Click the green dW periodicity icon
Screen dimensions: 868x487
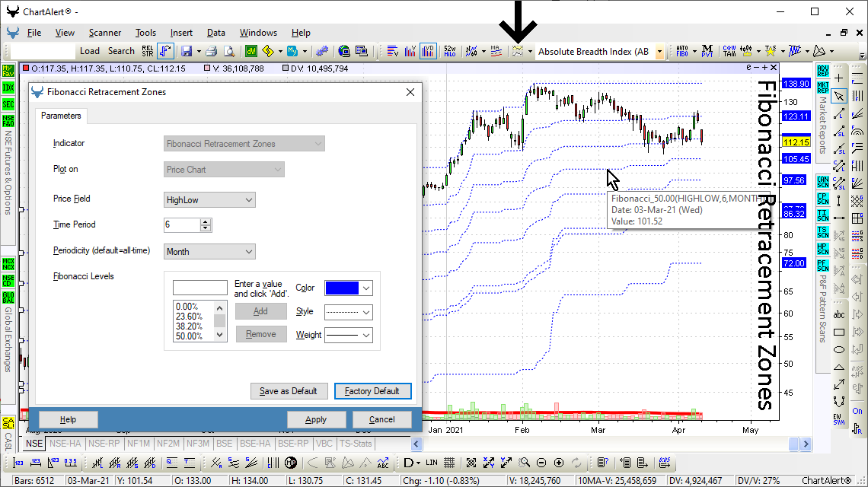click(251, 52)
